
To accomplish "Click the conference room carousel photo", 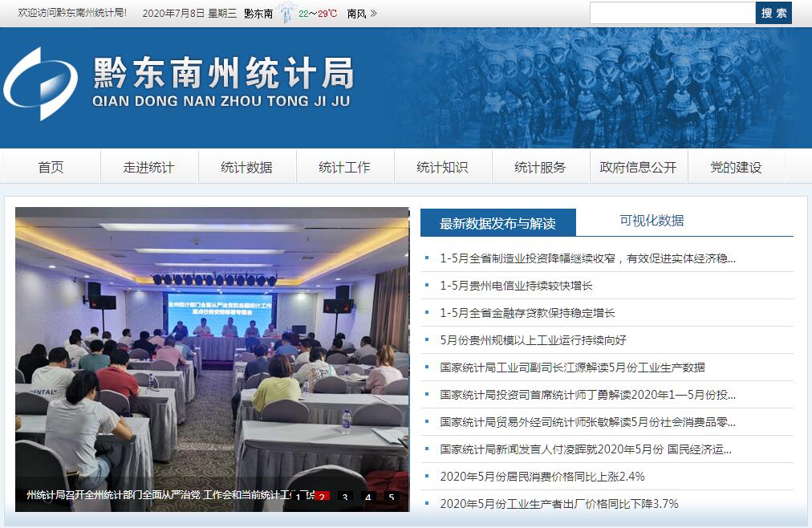I will pyautogui.click(x=213, y=359).
